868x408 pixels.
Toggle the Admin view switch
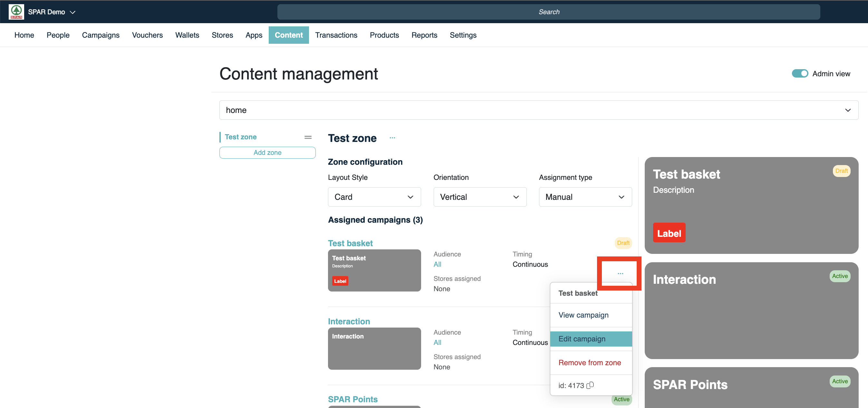800,74
